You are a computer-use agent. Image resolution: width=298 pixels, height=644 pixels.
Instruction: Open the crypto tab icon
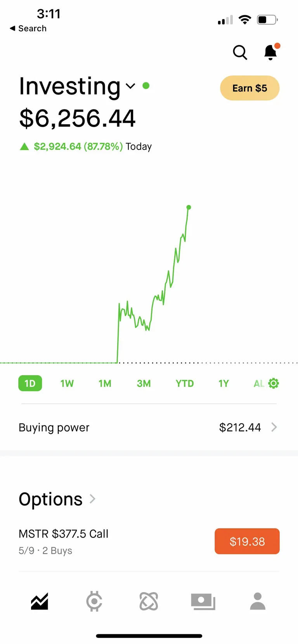[94, 601]
